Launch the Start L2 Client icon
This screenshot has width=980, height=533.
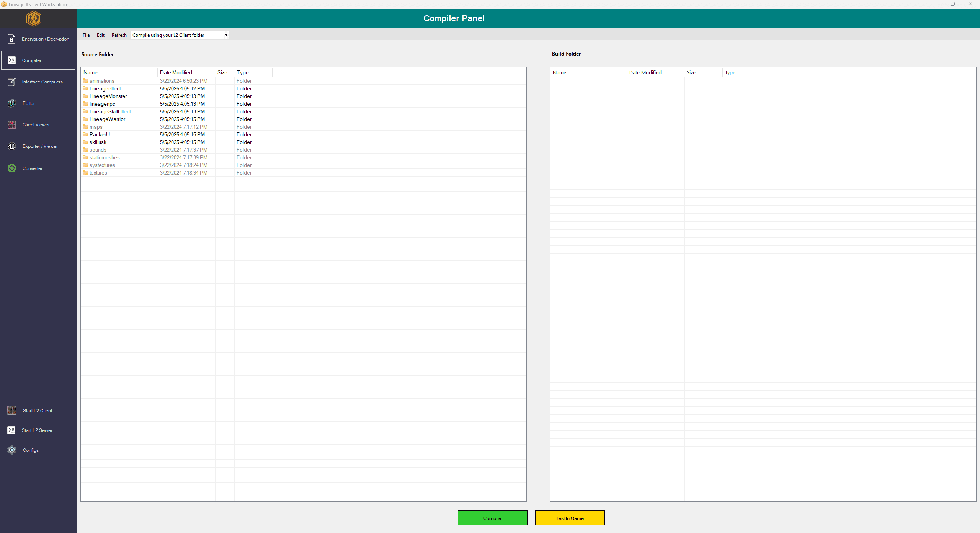[11, 410]
